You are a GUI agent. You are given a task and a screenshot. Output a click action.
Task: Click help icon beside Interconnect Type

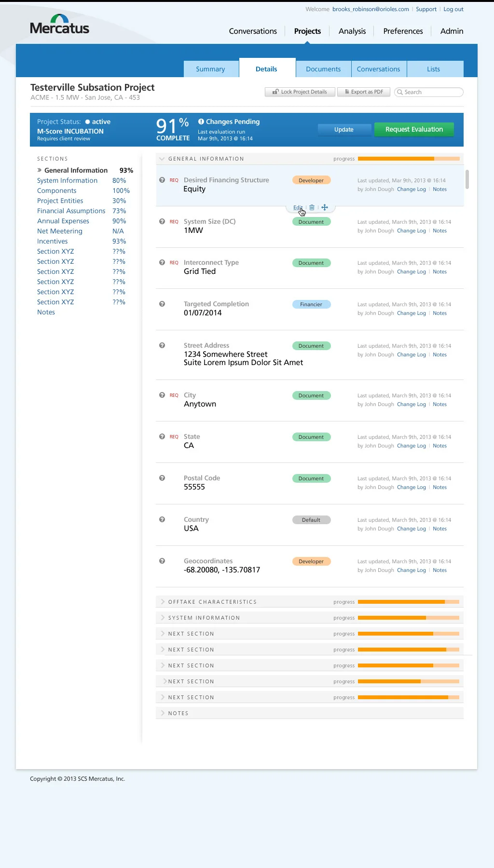point(162,262)
